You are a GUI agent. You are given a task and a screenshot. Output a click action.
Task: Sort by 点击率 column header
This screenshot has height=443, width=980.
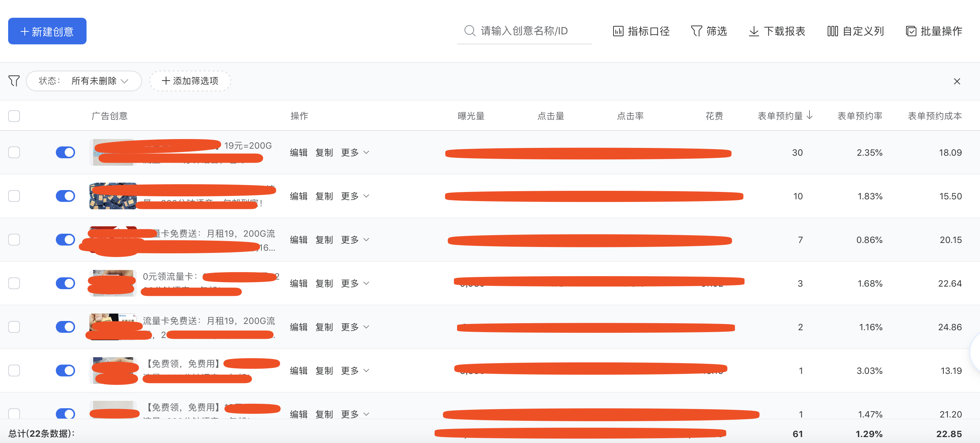pyautogui.click(x=630, y=116)
